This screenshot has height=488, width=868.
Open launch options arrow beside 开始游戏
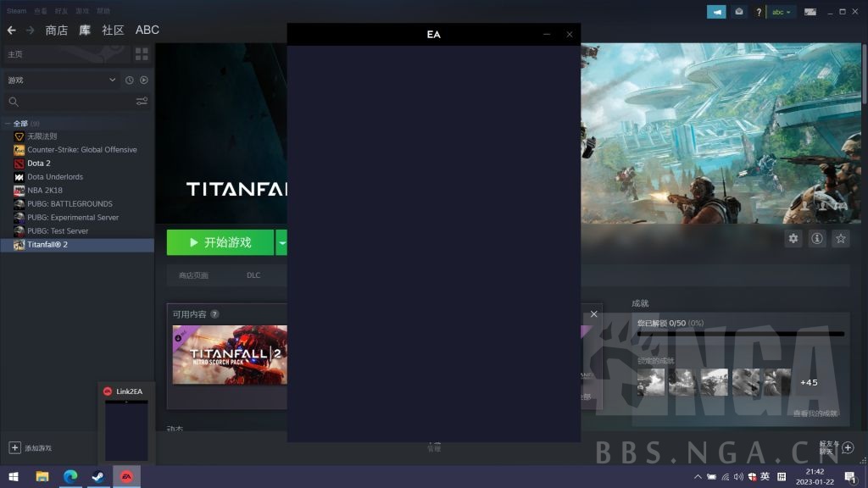tap(283, 242)
